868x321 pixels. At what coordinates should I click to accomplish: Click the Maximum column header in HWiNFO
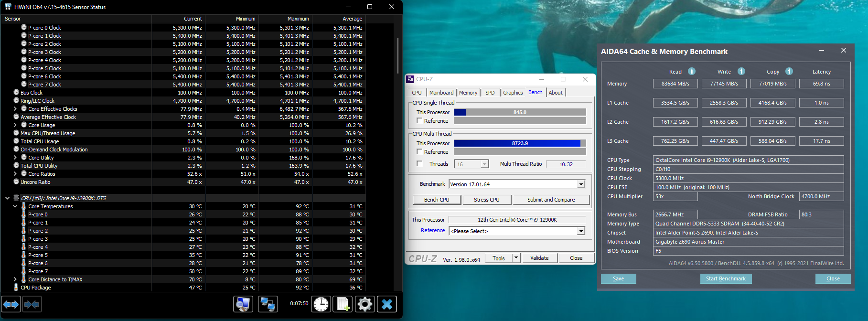(286, 19)
